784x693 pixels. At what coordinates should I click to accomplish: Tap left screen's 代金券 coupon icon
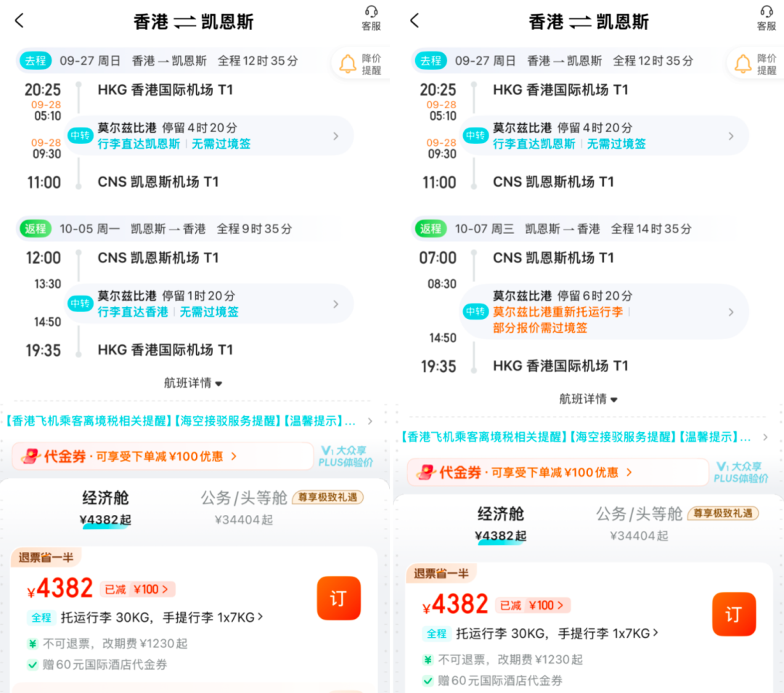(30, 456)
